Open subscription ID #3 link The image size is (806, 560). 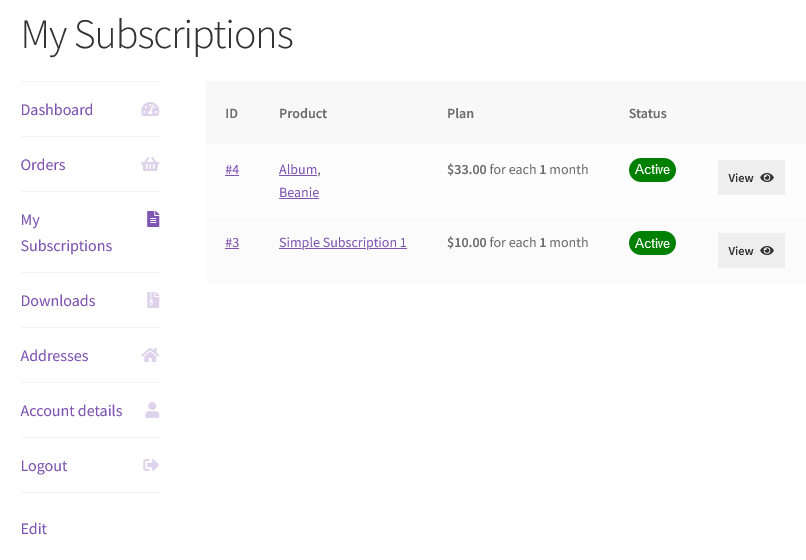[x=232, y=243]
